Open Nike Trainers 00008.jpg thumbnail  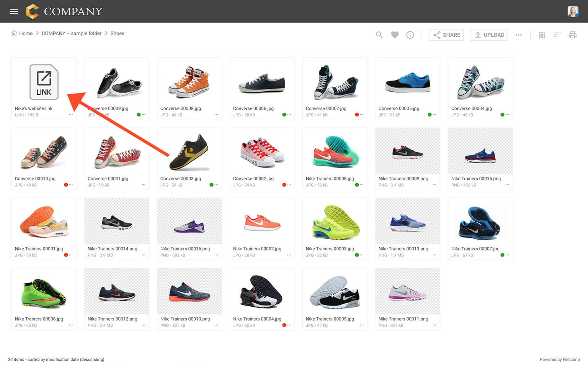335,151
